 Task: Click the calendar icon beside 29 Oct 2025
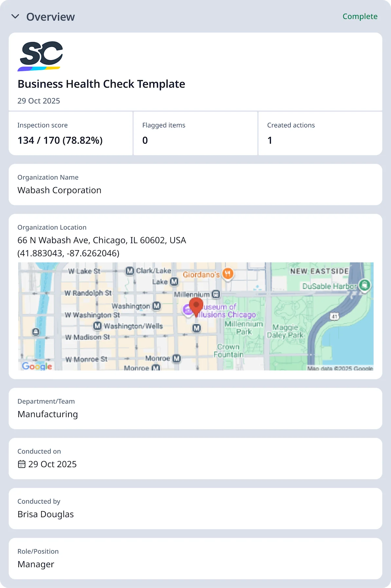22,464
